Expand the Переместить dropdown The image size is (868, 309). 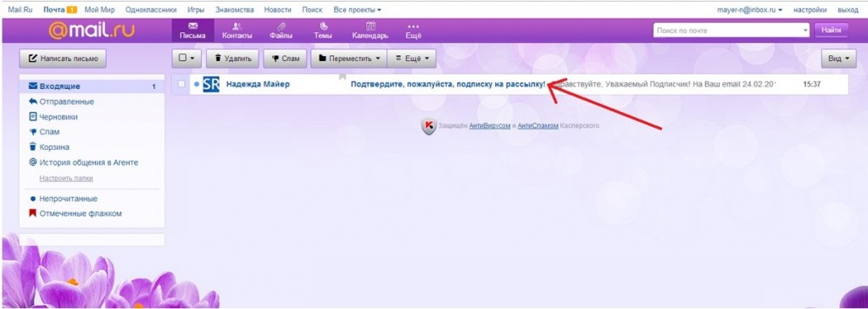pyautogui.click(x=348, y=58)
